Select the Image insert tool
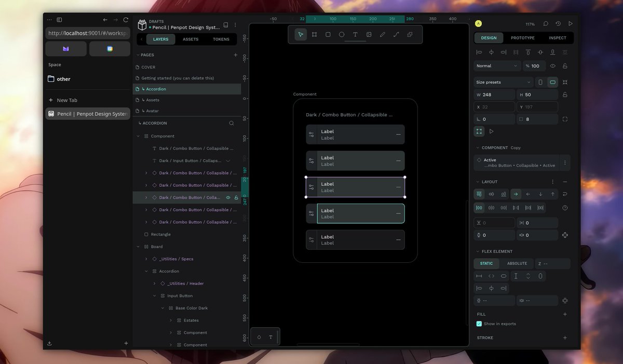This screenshot has height=364, width=623. click(x=369, y=34)
